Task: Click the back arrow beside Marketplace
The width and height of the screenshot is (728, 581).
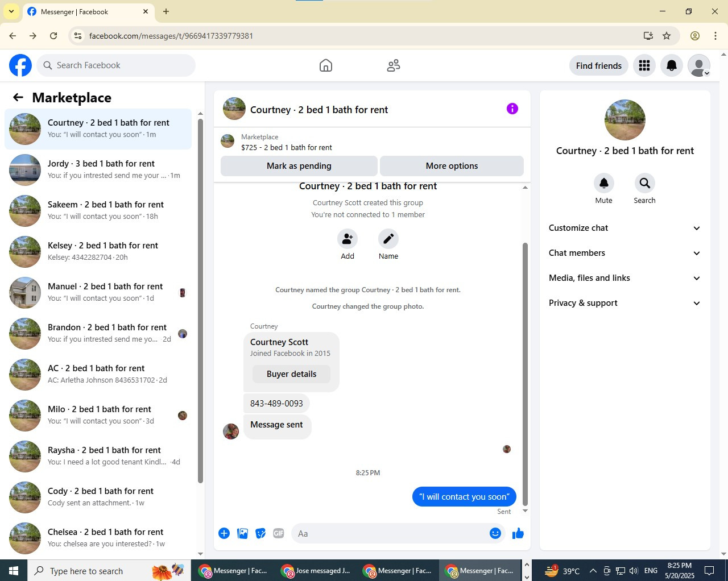Action: point(18,97)
